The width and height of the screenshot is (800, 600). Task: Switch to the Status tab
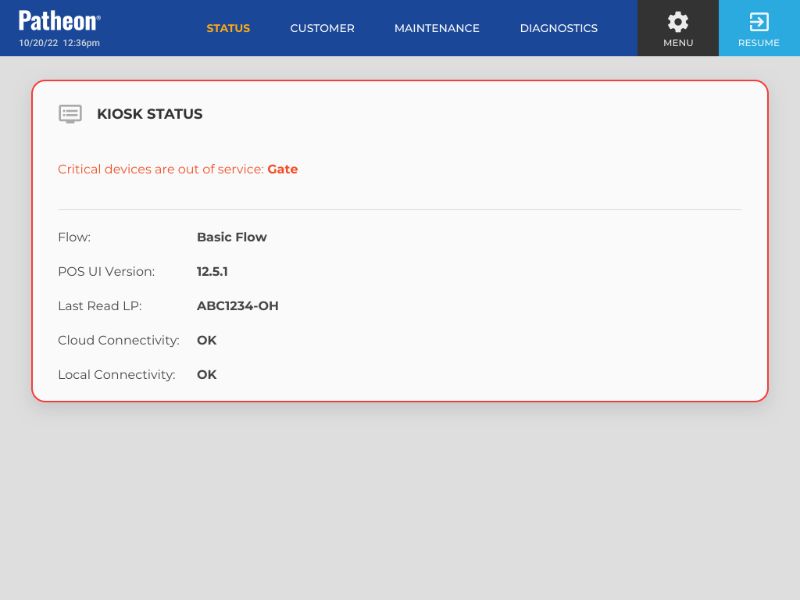point(228,28)
